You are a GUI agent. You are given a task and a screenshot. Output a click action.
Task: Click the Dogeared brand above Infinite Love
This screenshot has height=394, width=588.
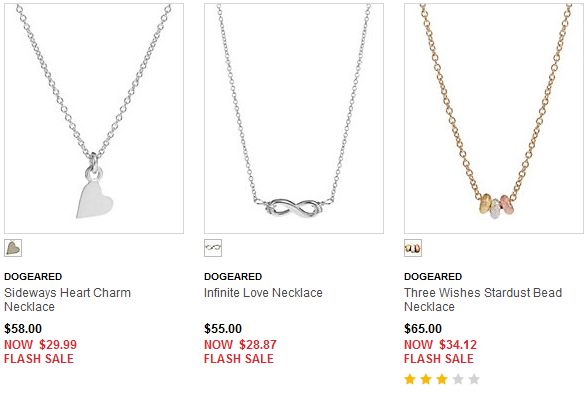coord(233,277)
